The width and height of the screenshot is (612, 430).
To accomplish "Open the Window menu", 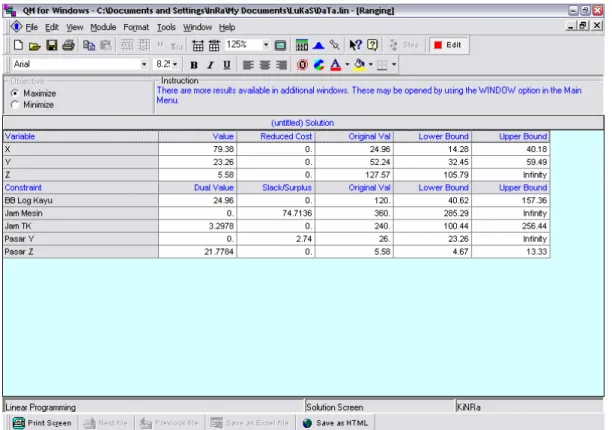I will [197, 27].
